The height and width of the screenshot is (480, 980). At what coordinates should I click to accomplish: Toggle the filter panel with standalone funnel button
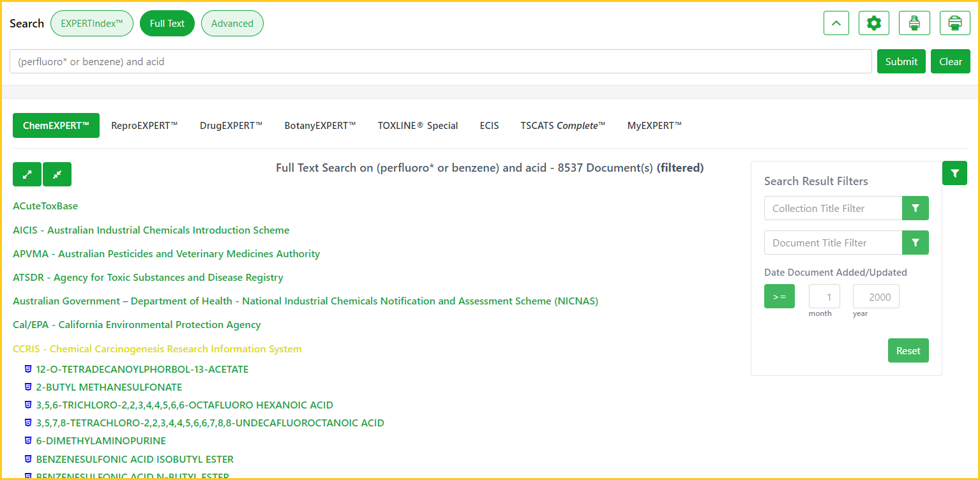pos(954,173)
